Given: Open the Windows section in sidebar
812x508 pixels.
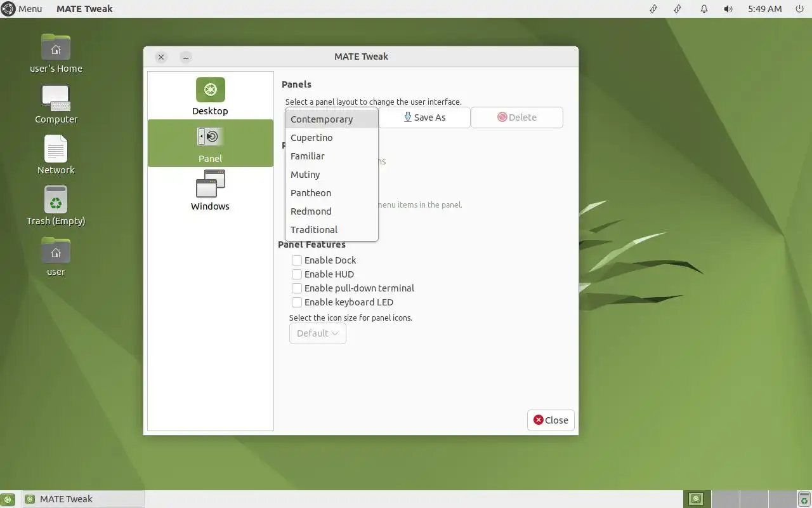Looking at the screenshot, I should coord(210,190).
